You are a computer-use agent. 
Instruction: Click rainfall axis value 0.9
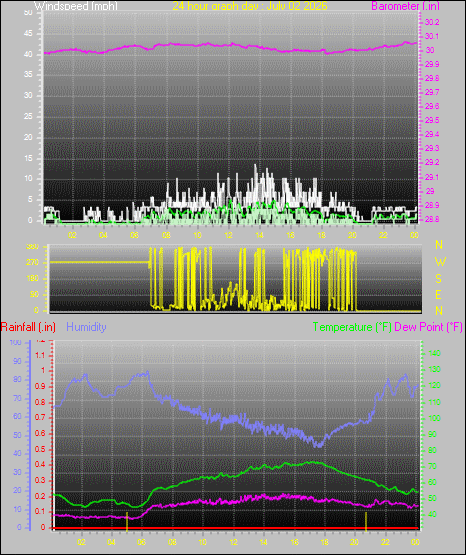tap(40, 387)
